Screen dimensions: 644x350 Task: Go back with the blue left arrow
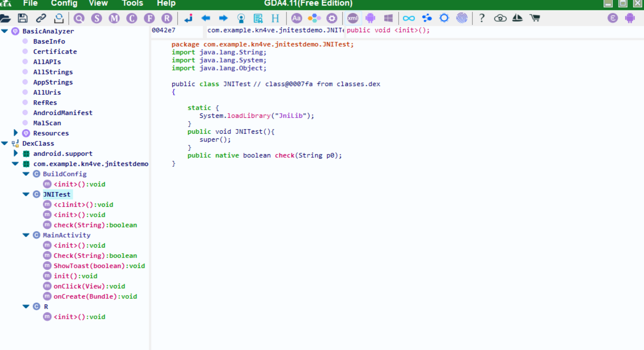point(206,18)
